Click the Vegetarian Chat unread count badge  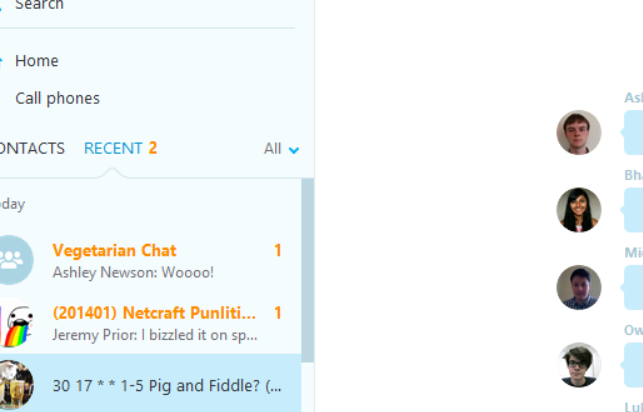coord(278,250)
